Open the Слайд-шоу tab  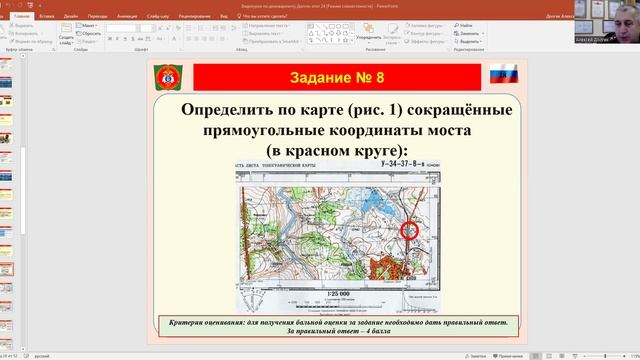coord(158,16)
